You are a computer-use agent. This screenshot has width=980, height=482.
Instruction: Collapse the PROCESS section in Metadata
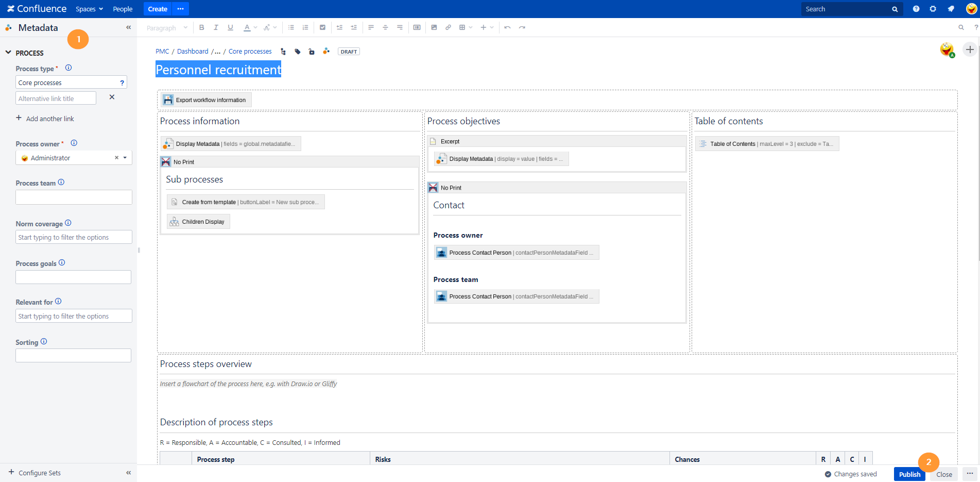point(8,53)
